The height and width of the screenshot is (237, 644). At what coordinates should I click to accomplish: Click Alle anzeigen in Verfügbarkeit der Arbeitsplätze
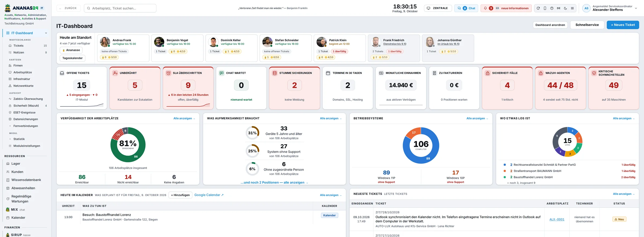(184, 118)
